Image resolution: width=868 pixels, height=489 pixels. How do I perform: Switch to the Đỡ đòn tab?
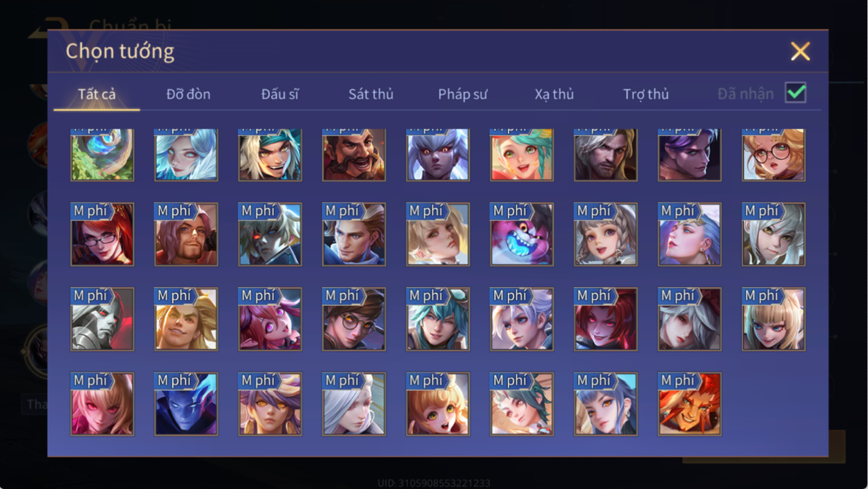(x=188, y=94)
